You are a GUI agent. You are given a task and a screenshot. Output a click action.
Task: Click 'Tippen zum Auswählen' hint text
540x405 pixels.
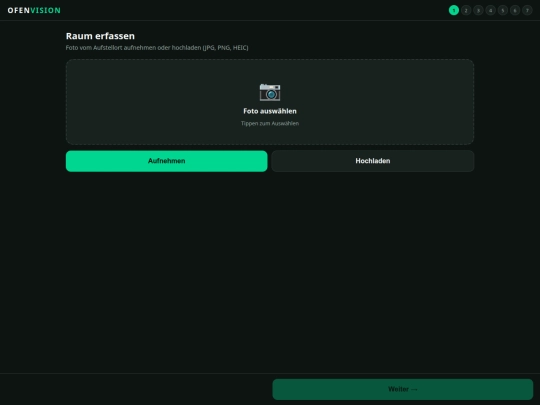270,123
